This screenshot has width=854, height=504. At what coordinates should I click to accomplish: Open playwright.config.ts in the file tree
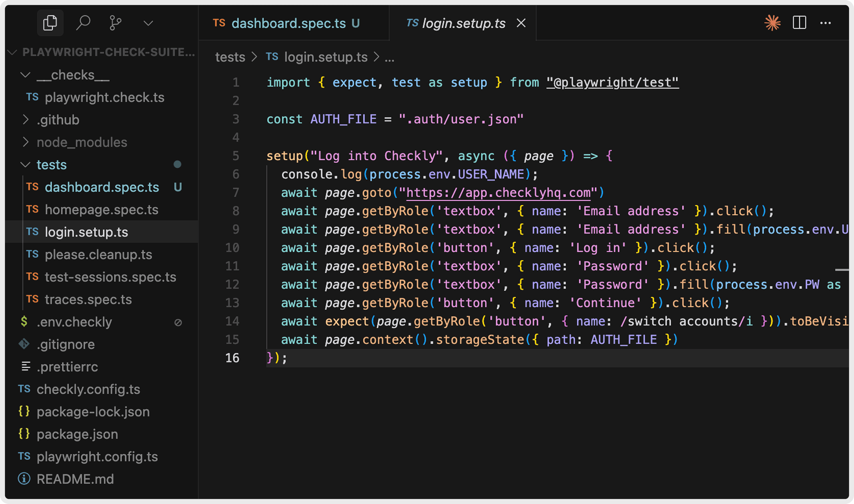tap(97, 456)
